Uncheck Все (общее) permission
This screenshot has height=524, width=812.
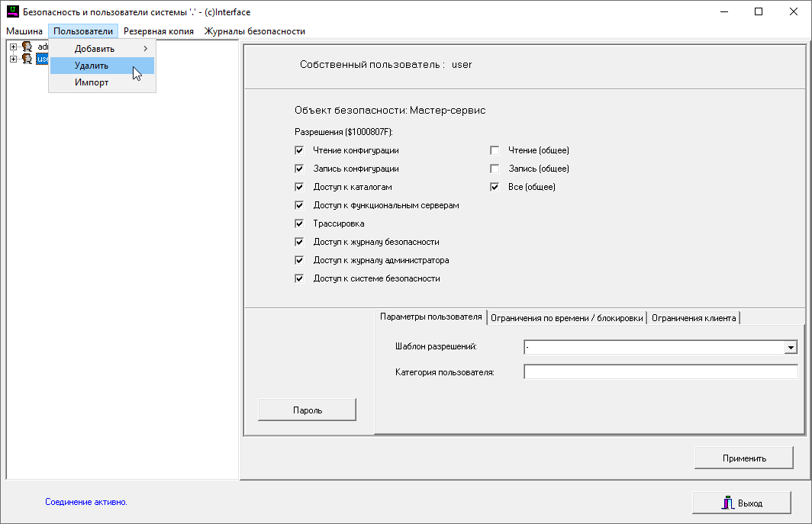tap(495, 188)
